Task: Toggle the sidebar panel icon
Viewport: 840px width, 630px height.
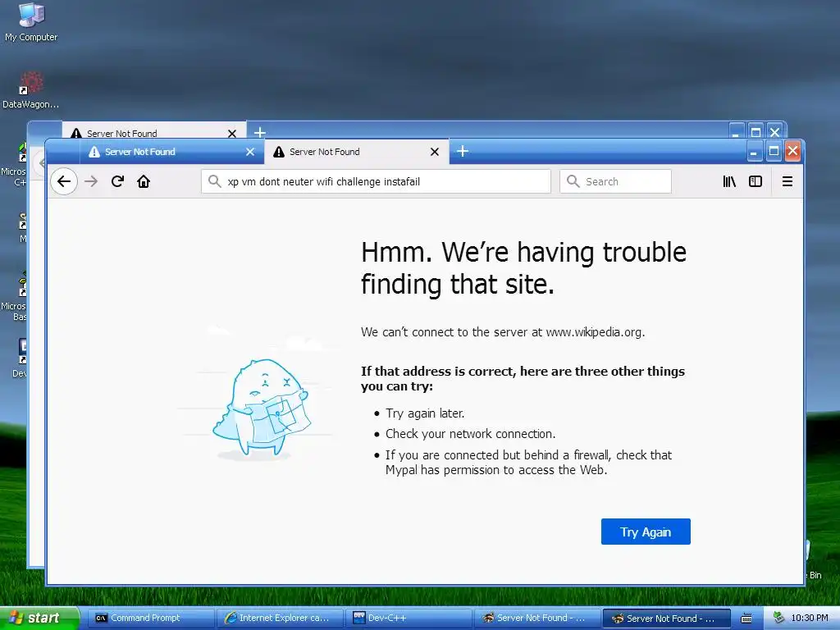Action: click(x=756, y=181)
